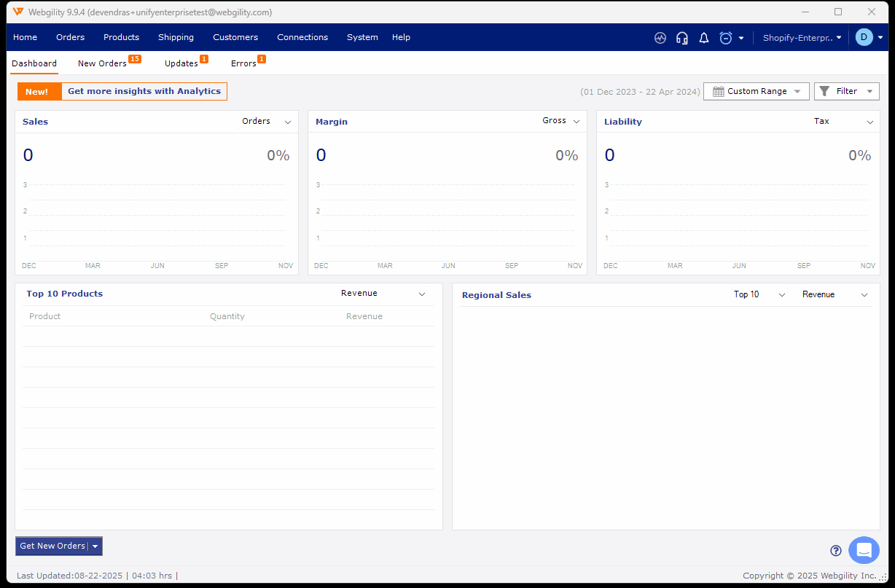Open the Shipping menu
895x588 pixels.
pos(176,37)
